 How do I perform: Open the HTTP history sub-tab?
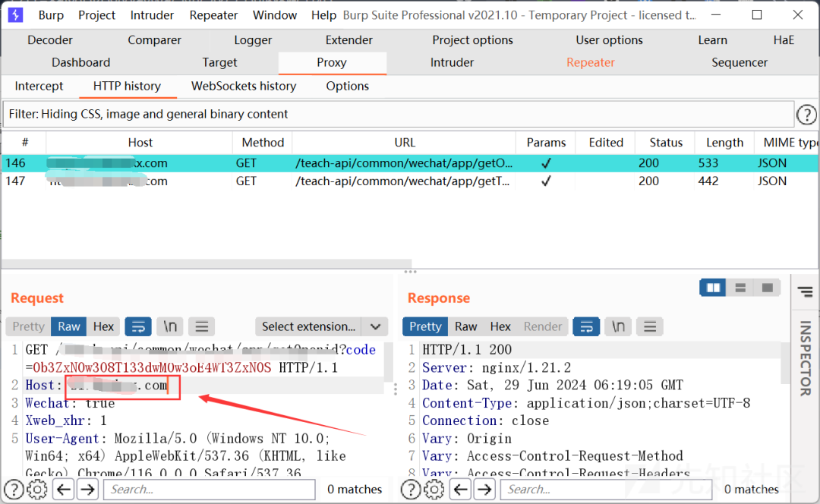click(x=127, y=87)
